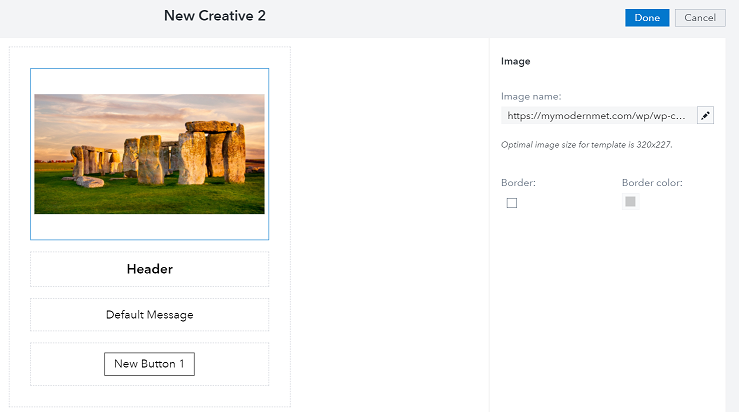Select the Stonehenge image in the creative

[x=149, y=154]
